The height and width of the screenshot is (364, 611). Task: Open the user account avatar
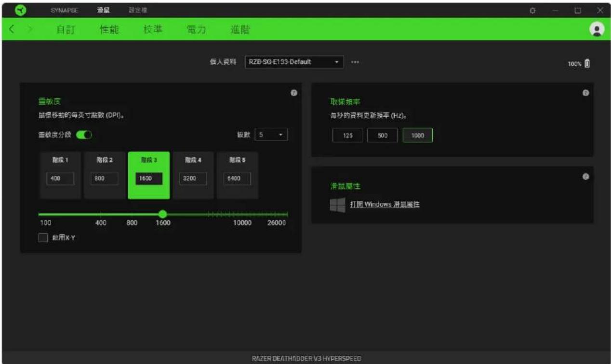click(x=597, y=29)
